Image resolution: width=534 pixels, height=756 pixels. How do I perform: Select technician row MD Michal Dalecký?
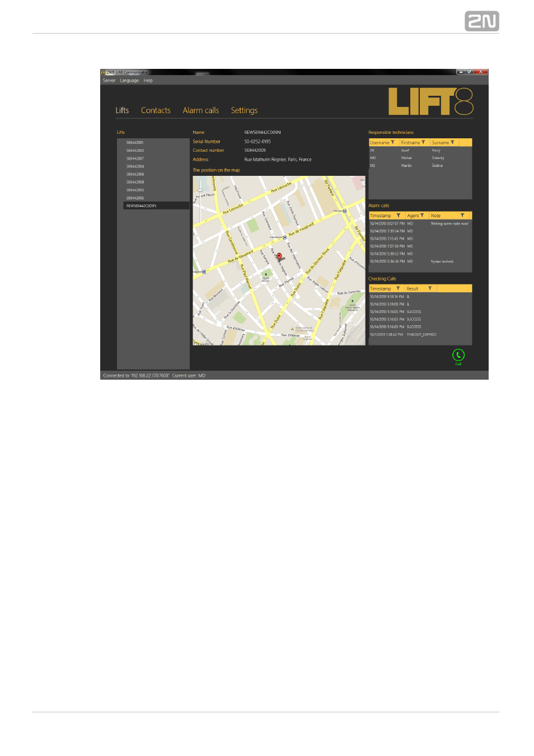point(420,158)
